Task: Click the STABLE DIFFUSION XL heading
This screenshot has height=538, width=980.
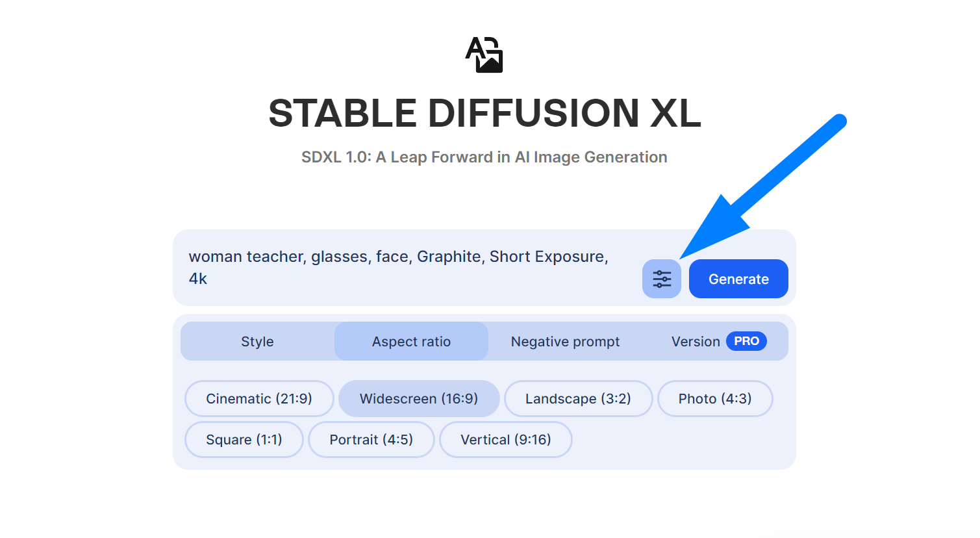Action: 484,113
